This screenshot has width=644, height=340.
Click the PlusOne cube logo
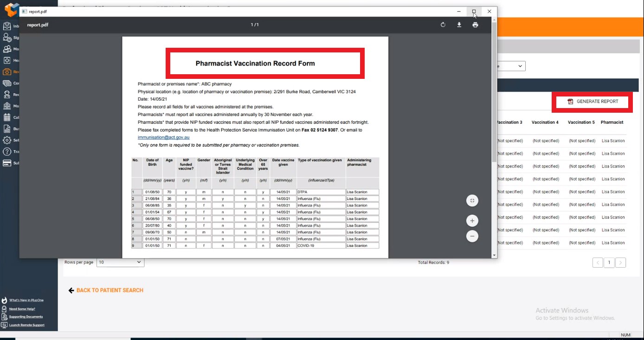[11, 9]
